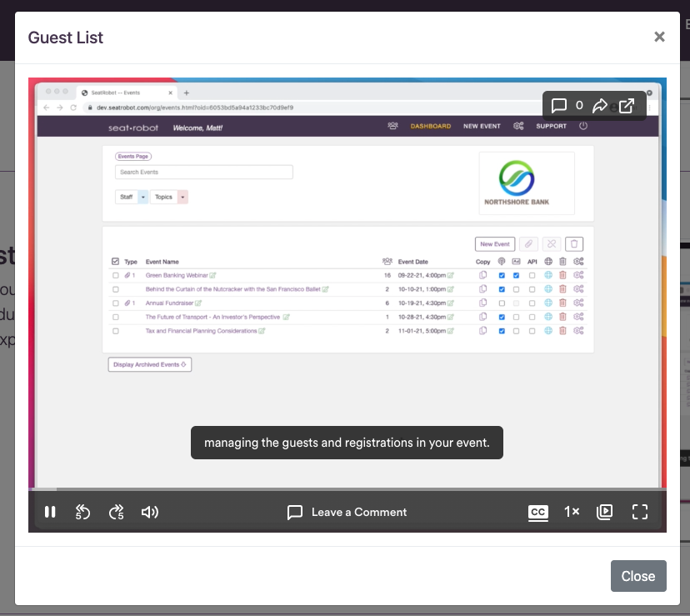The height and width of the screenshot is (616, 690).
Task: Skip forward 5 seconds in video
Action: point(117,512)
